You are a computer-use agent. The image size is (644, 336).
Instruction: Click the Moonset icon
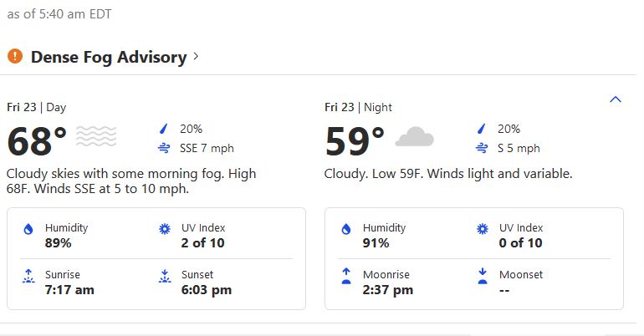point(483,277)
